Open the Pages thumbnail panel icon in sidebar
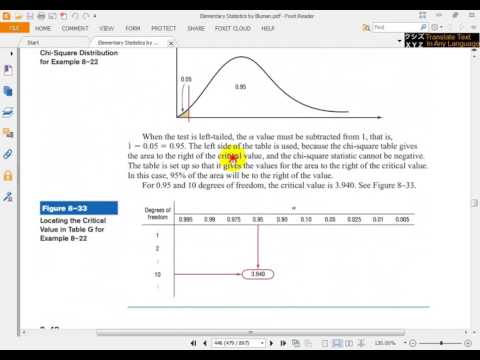Image resolution: width=480 pixels, height=360 pixels. (8, 91)
